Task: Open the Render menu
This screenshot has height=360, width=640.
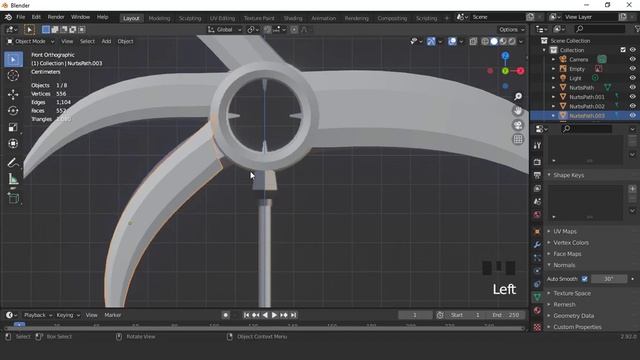Action: [56, 17]
